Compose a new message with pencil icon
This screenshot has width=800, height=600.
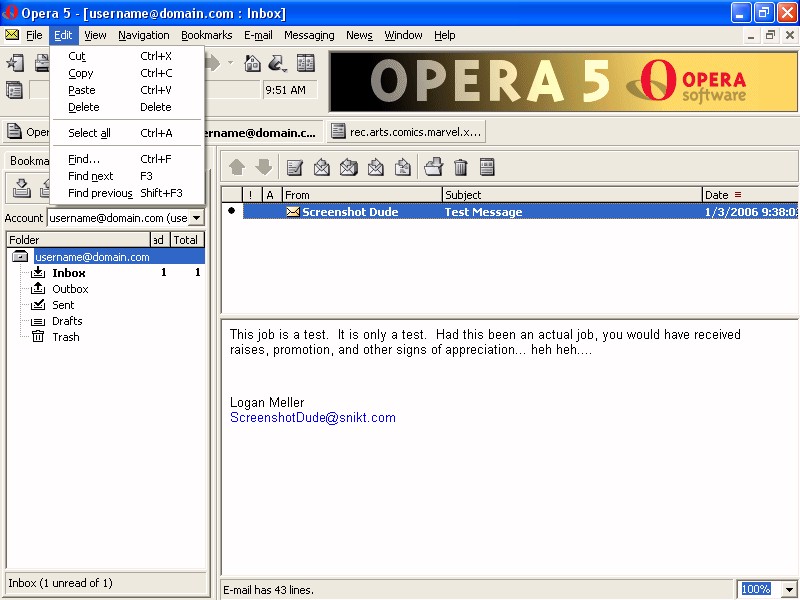click(294, 167)
